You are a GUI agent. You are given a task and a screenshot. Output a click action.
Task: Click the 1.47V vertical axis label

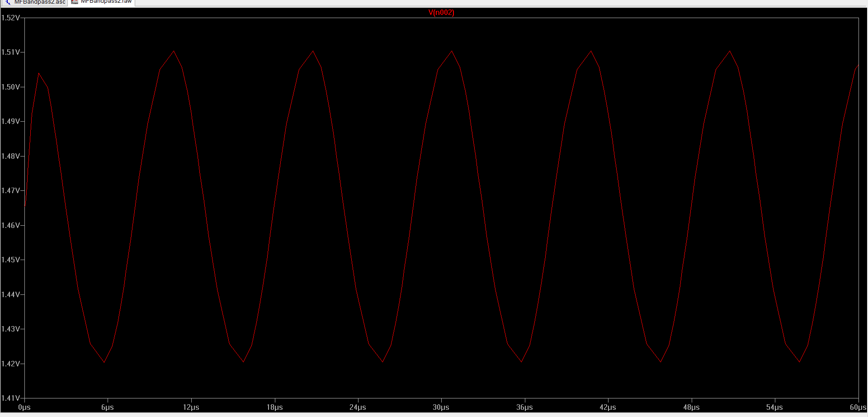coord(11,190)
